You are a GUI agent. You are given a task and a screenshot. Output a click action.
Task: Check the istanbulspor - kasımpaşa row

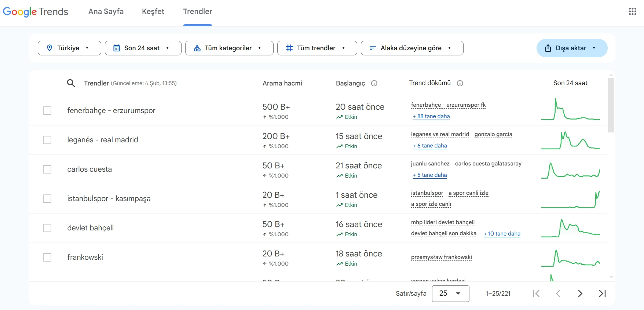tap(47, 198)
